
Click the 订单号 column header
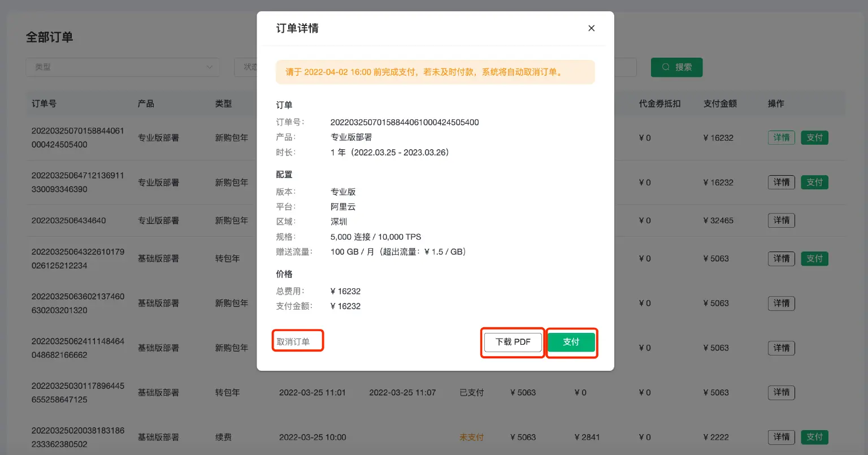coord(44,103)
